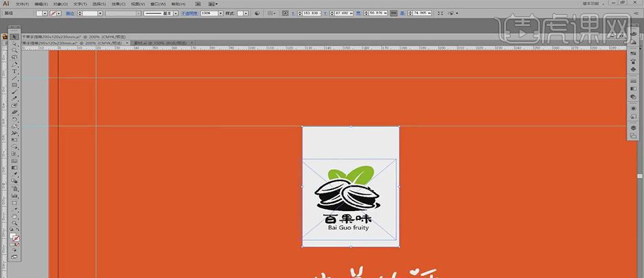Select the Gradient tool
The image size is (644, 278).
point(14,168)
